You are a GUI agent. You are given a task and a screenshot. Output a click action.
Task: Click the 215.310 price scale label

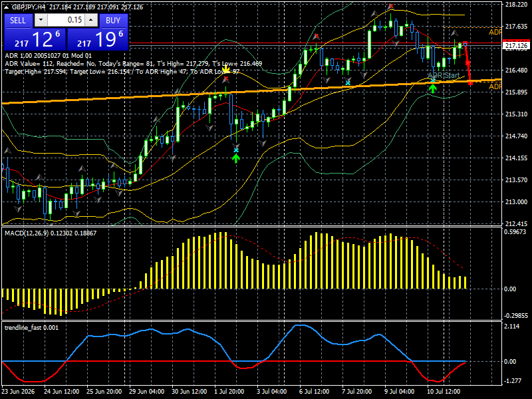516,114
